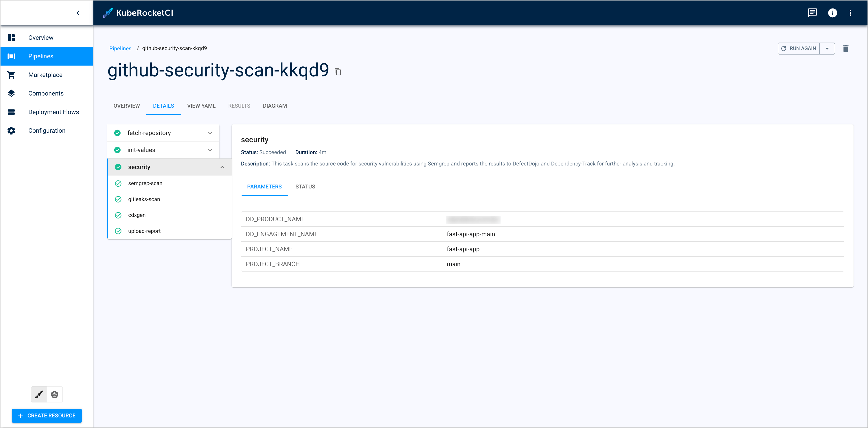Open the Configuration gear in sidebar
This screenshot has height=428, width=868.
tap(11, 130)
